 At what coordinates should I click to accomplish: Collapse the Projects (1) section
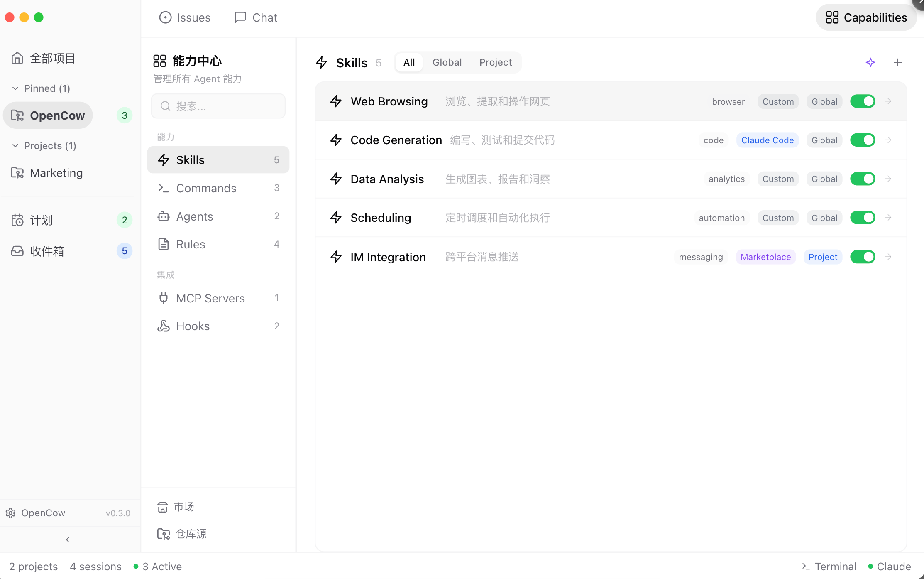[15, 146]
